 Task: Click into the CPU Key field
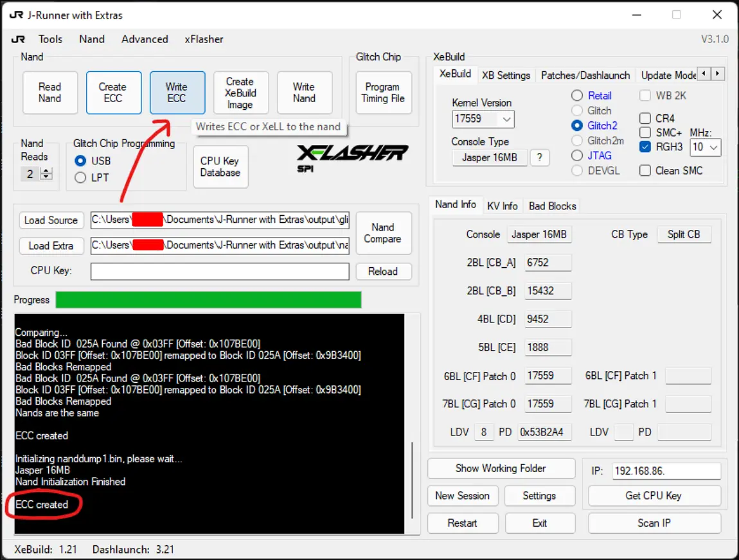click(x=220, y=271)
